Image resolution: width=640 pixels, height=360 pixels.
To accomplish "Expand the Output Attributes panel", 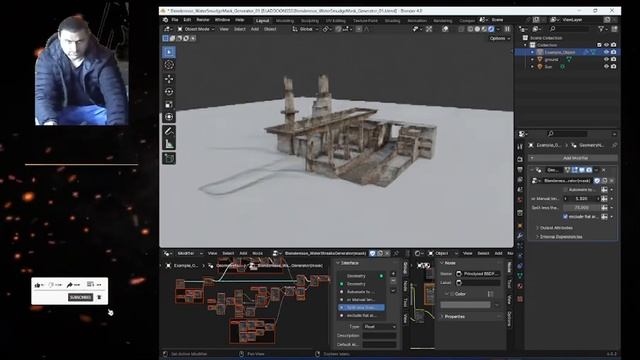I will coord(556,228).
